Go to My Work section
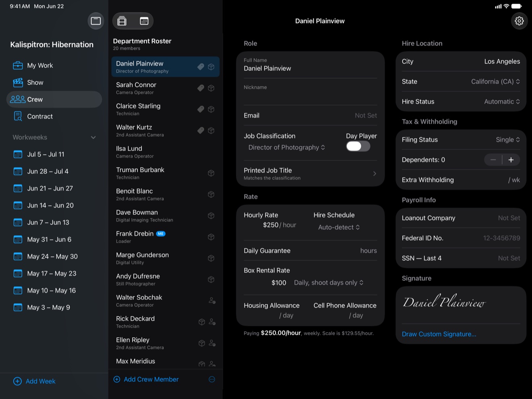 pos(54,65)
